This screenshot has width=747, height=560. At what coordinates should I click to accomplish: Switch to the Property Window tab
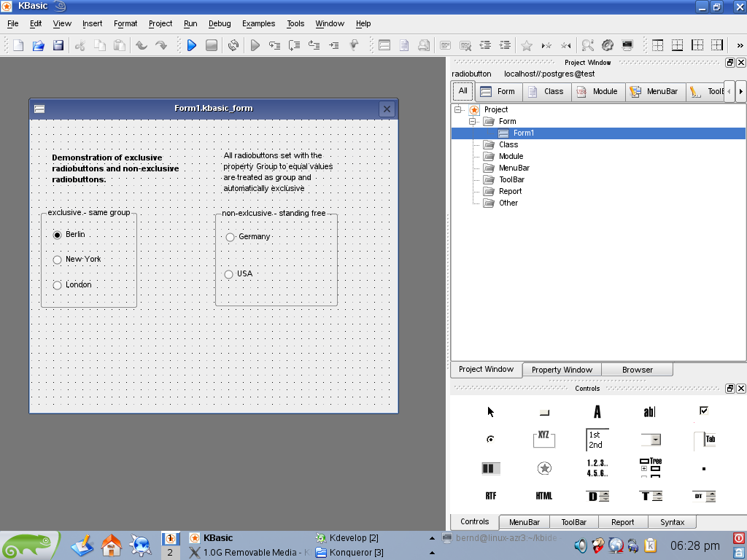562,370
